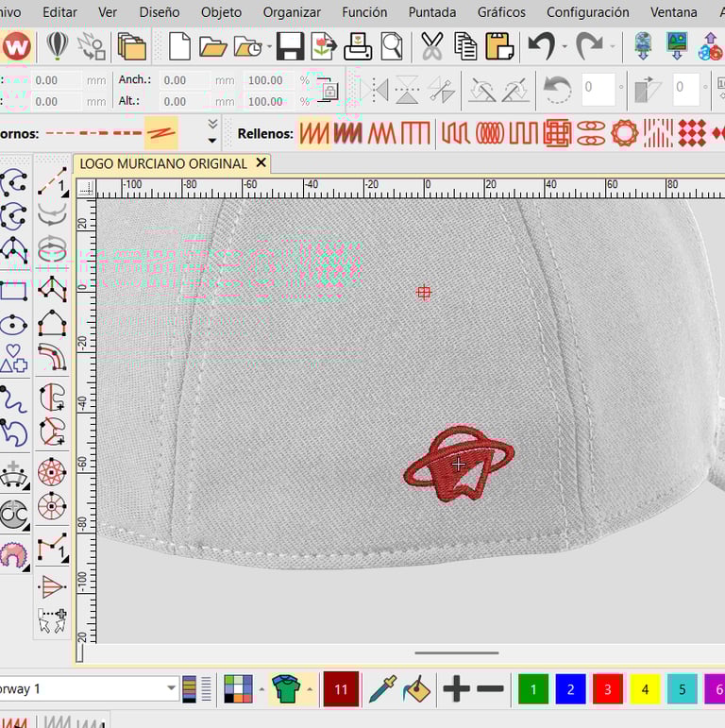Viewport: 725px width, 728px height.
Task: Cut the selection with the scissors icon
Action: point(432,46)
